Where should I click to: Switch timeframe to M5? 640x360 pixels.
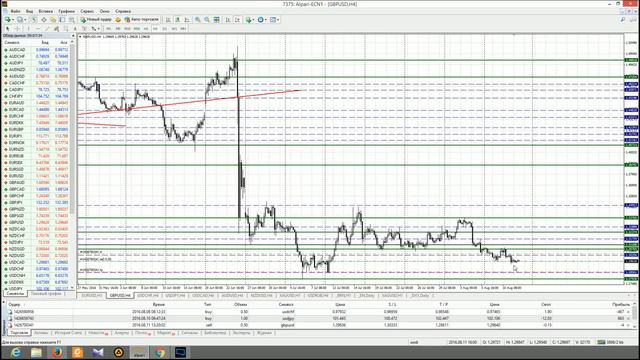click(118, 29)
